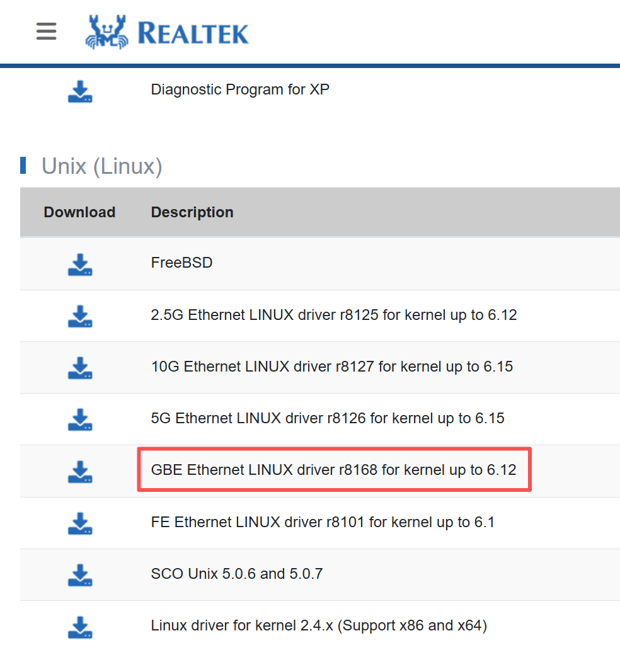620x672 pixels.
Task: Click the Realtek logo
Action: click(167, 33)
